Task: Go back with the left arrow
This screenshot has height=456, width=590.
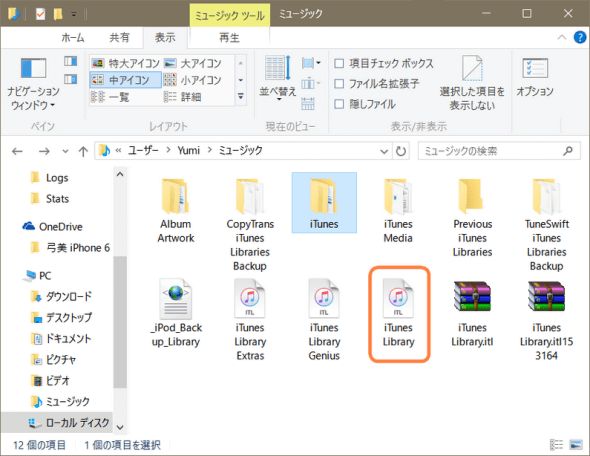Action: coord(17,151)
